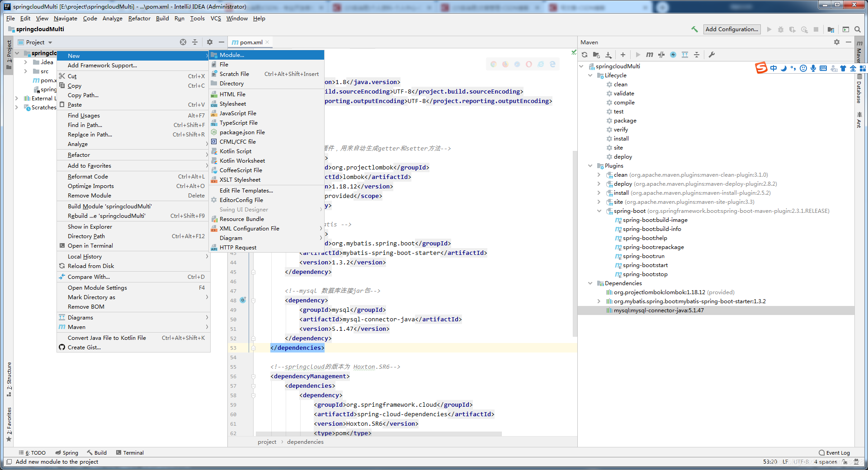The width and height of the screenshot is (868, 470).
Task: Click locate file target icon in Project panel
Action: point(183,42)
